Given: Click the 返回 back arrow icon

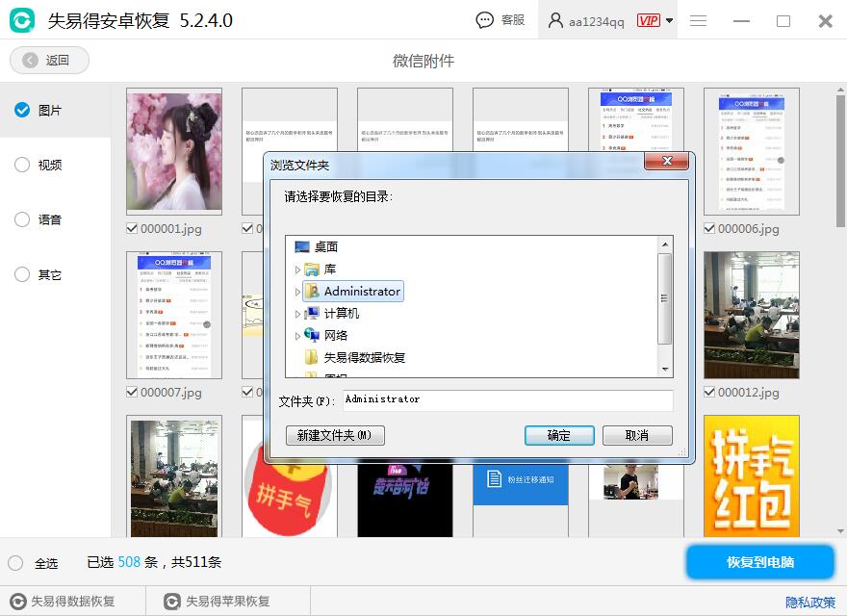Looking at the screenshot, I should point(29,60).
